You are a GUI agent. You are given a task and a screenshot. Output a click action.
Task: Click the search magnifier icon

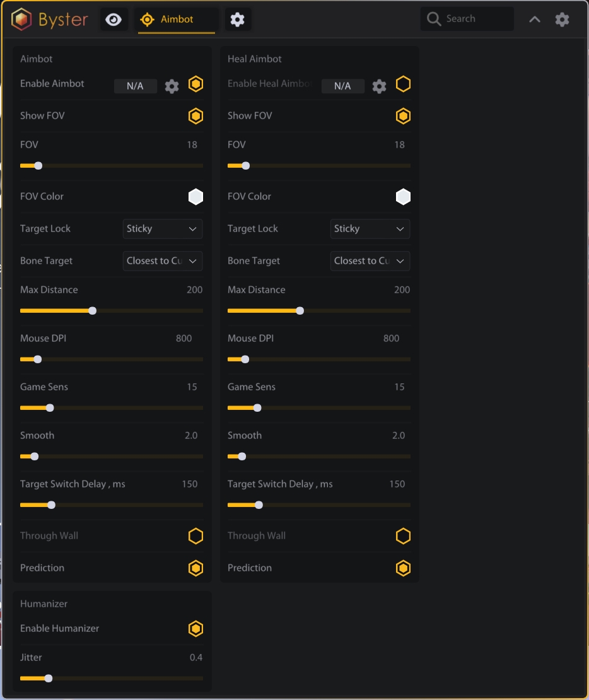434,19
